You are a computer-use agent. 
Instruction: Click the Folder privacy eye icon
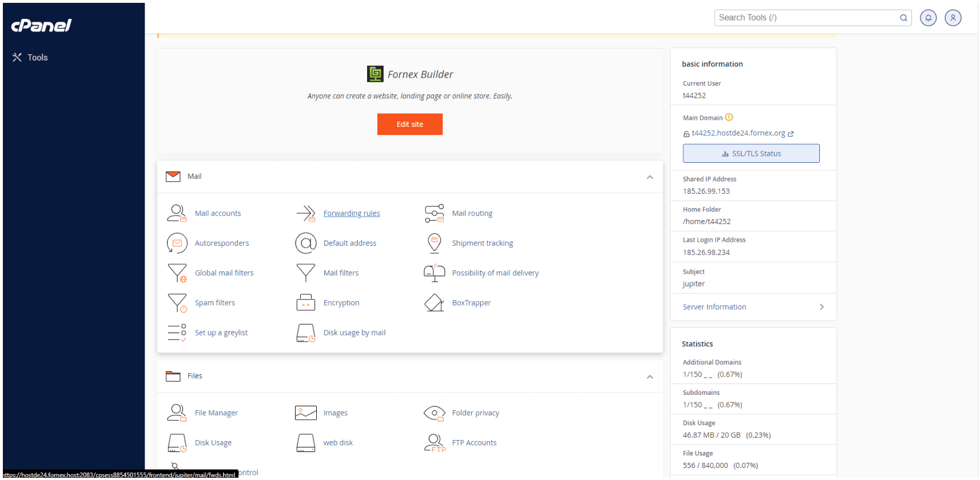point(435,413)
